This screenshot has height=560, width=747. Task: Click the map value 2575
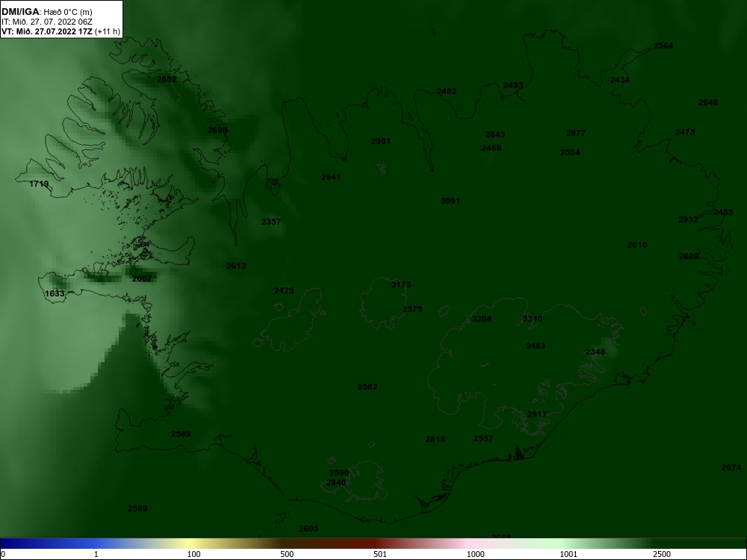point(412,310)
